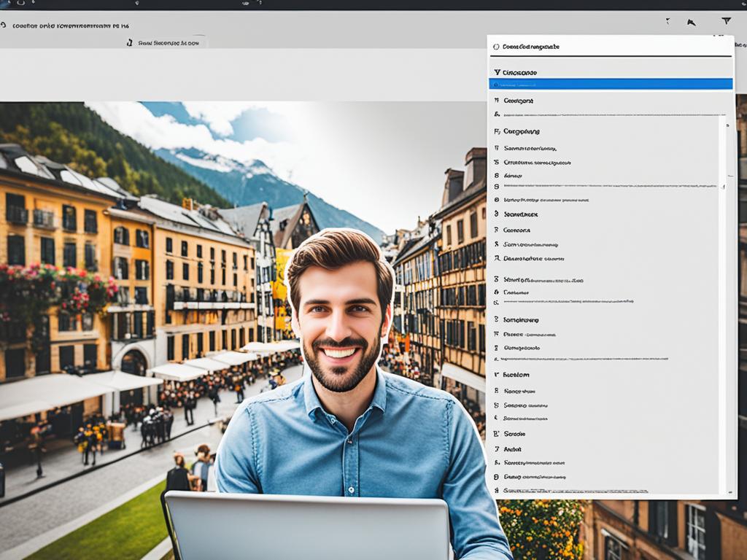Collapse the 'Cincooace' section arrow

[x=497, y=73]
